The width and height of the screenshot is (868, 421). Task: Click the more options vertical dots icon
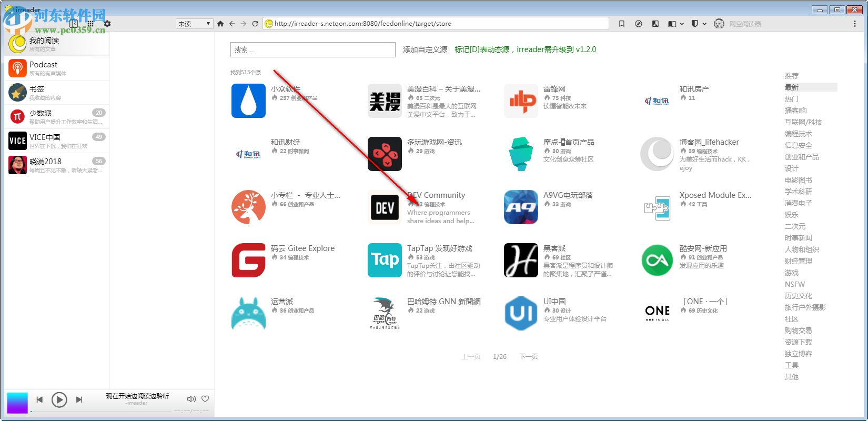pyautogui.click(x=854, y=24)
